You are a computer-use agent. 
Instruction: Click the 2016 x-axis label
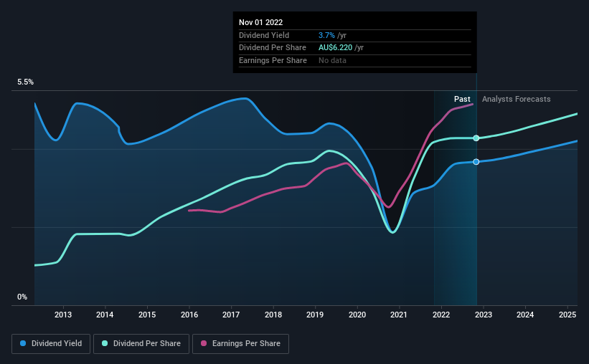[x=189, y=315]
